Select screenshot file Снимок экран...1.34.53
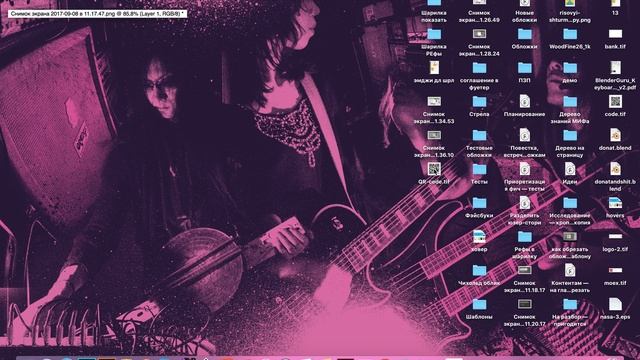640x360 pixels. pyautogui.click(x=434, y=101)
